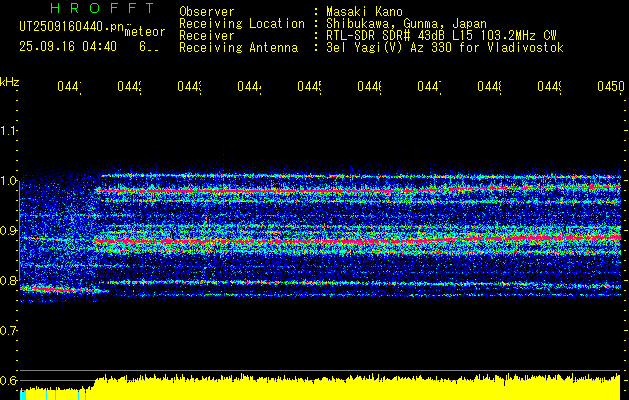Click the 0.9 kHz axis tick label
This screenshot has height=400, width=629.
point(9,230)
